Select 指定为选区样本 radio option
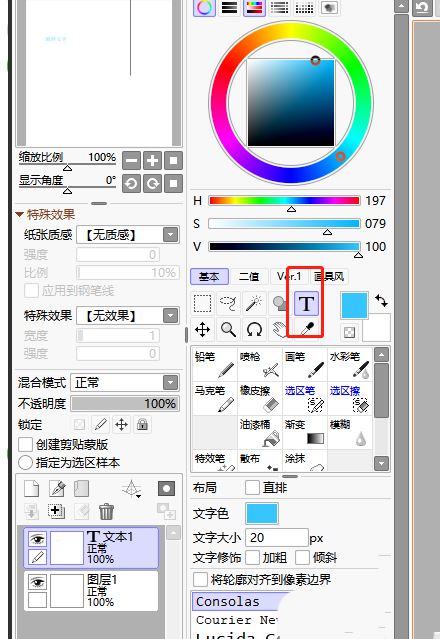 (25, 463)
